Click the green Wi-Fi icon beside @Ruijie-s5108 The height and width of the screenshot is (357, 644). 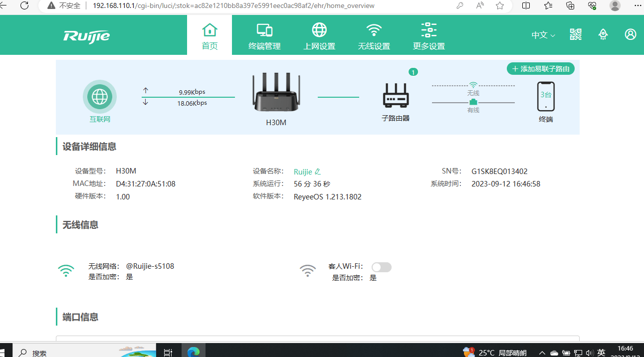[x=66, y=271]
